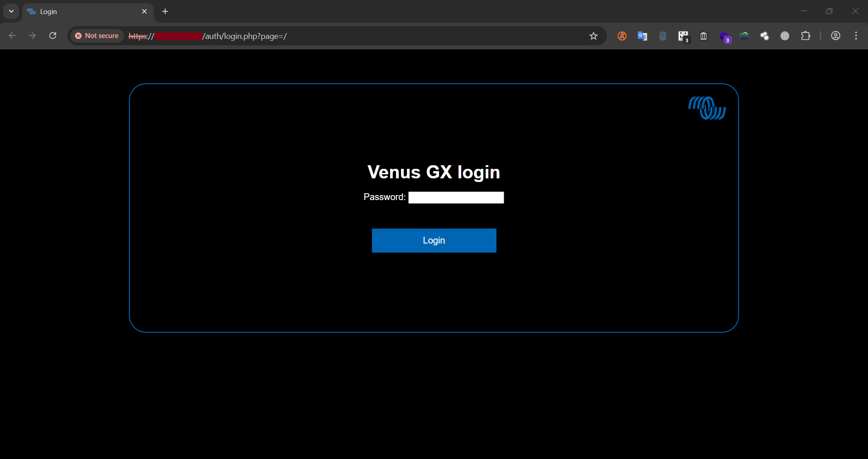Open the browser profile account menu

coord(835,36)
